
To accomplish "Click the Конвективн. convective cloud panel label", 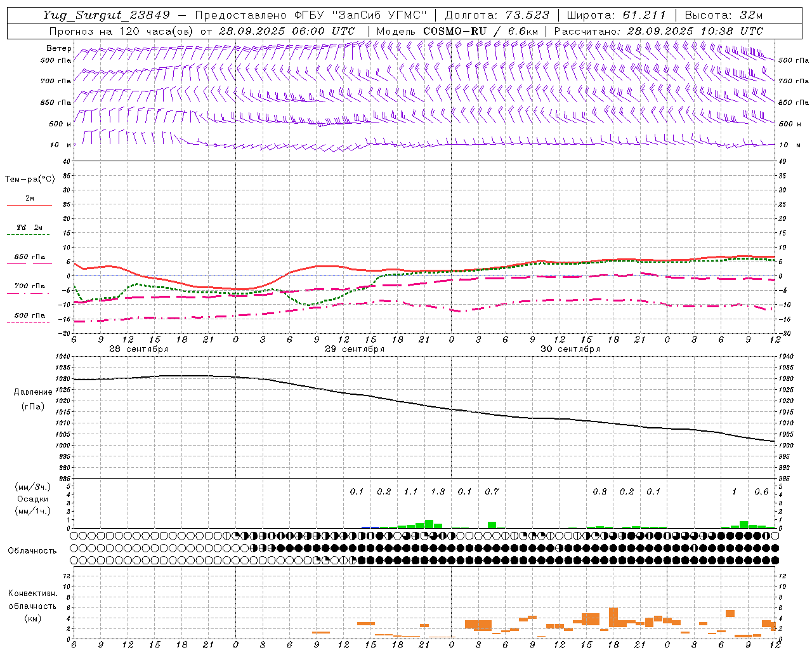I will coord(32,594).
